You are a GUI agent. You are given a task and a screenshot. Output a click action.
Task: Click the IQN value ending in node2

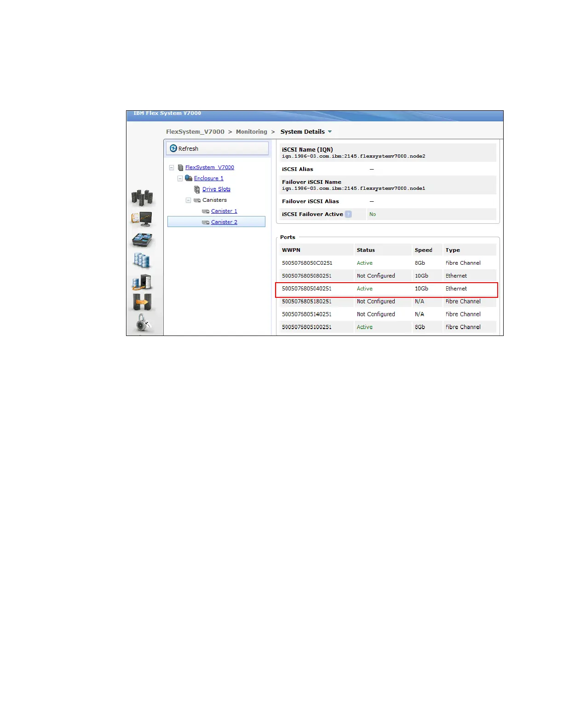click(354, 156)
